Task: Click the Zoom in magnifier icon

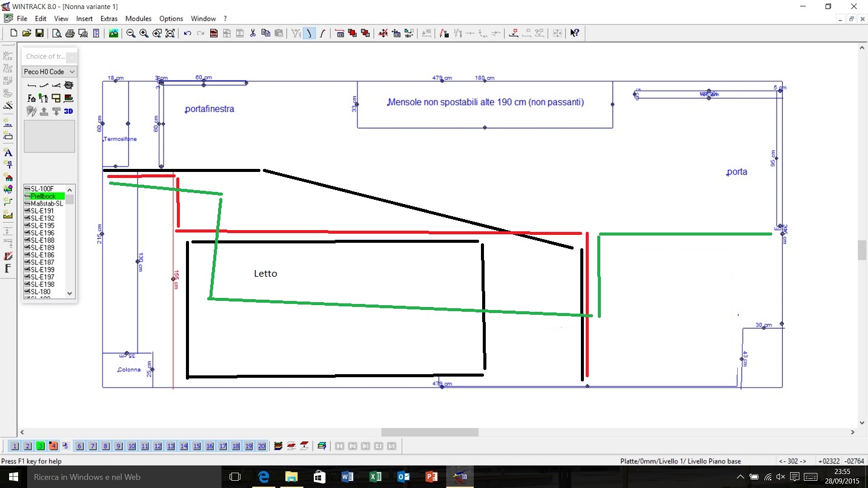Action: 144,33
